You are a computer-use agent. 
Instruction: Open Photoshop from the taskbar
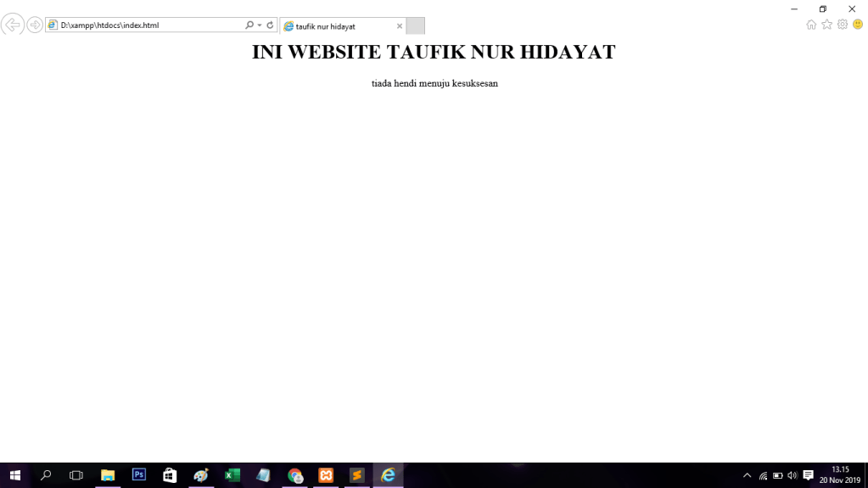click(139, 475)
